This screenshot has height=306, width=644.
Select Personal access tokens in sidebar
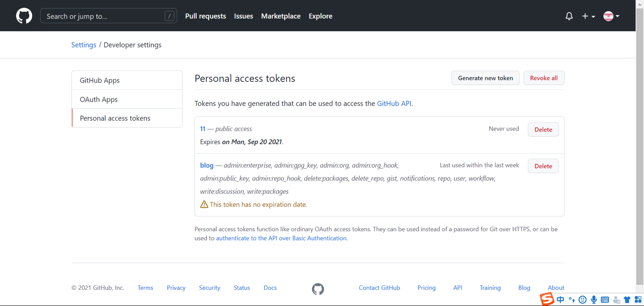click(x=127, y=118)
